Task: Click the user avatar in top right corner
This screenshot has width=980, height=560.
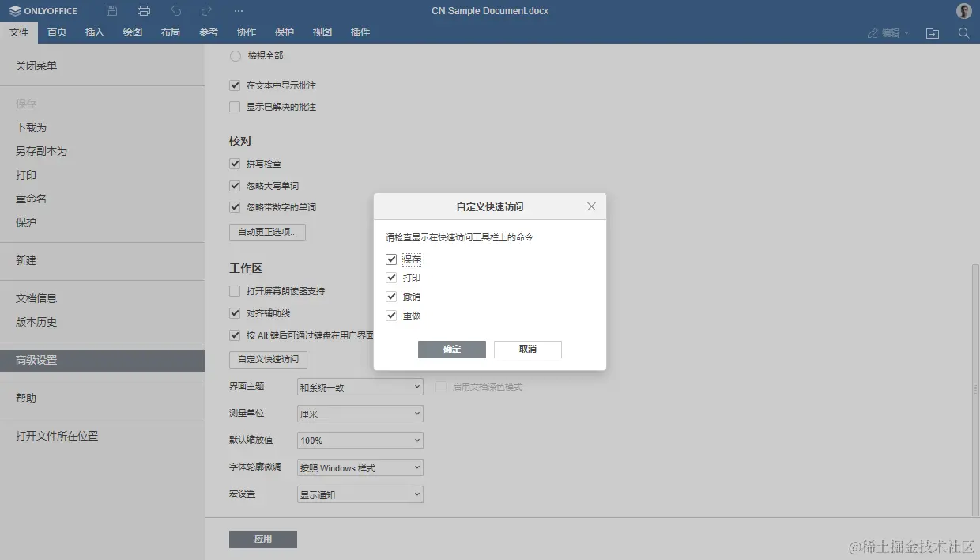Action: point(963,10)
